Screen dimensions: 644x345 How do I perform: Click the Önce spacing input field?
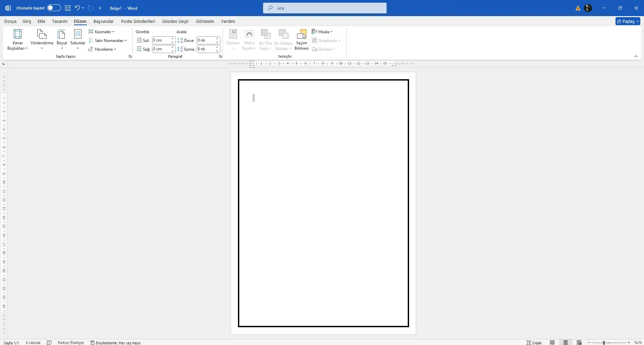(206, 40)
